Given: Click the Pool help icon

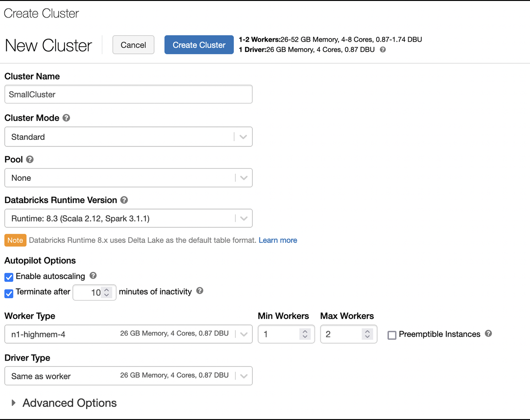Looking at the screenshot, I should (30, 159).
